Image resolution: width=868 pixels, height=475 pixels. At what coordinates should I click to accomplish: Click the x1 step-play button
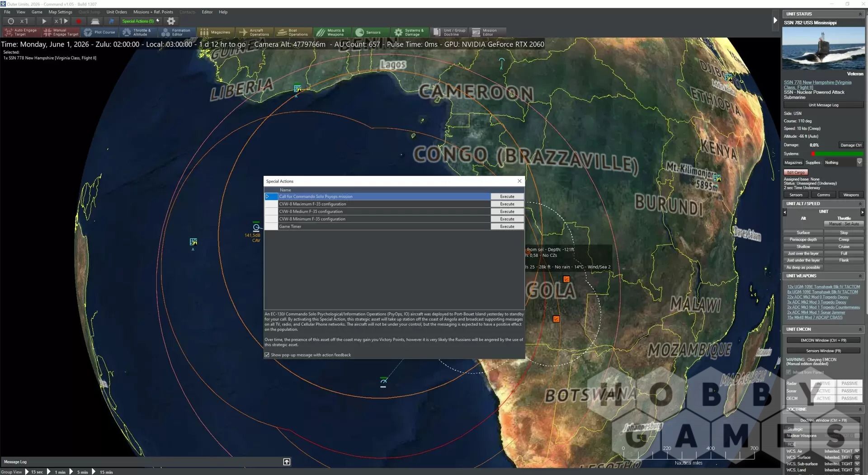(61, 21)
